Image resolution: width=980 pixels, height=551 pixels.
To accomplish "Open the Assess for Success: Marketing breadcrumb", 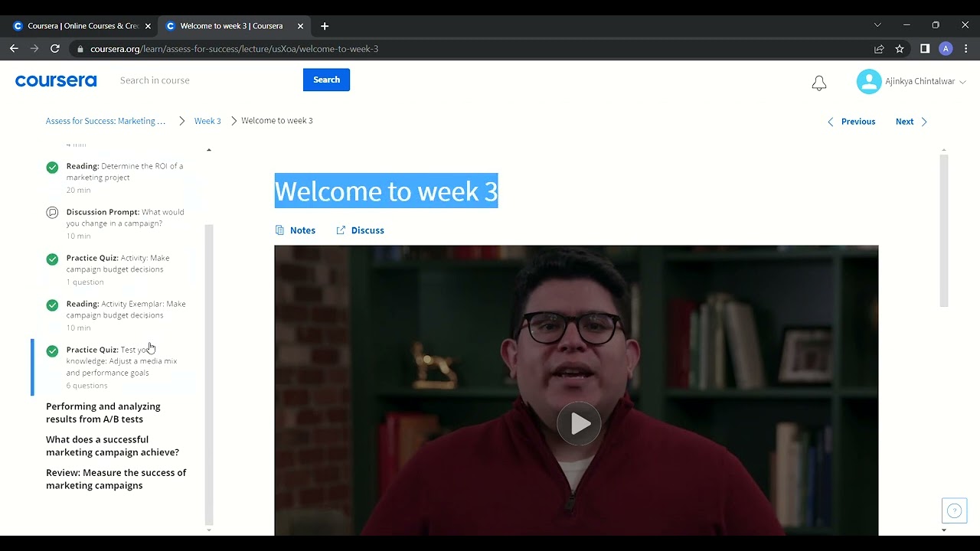I will [106, 121].
